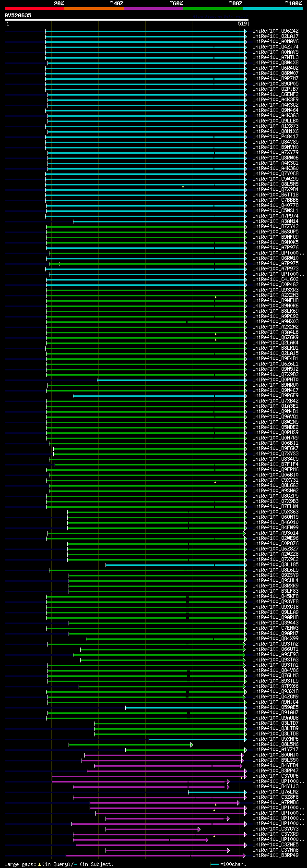Click label UniRef100_A7PX66
This screenshot has width=307, height=868.
(275, 686)
